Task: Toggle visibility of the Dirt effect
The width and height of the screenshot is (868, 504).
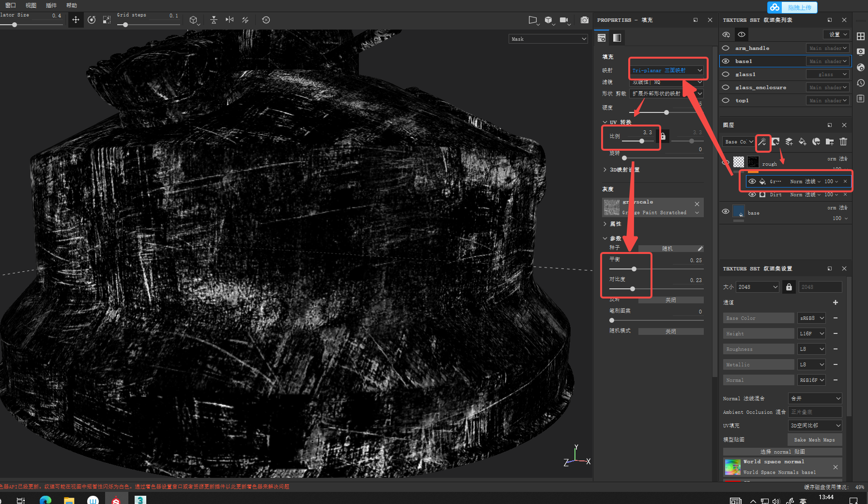Action: (752, 194)
